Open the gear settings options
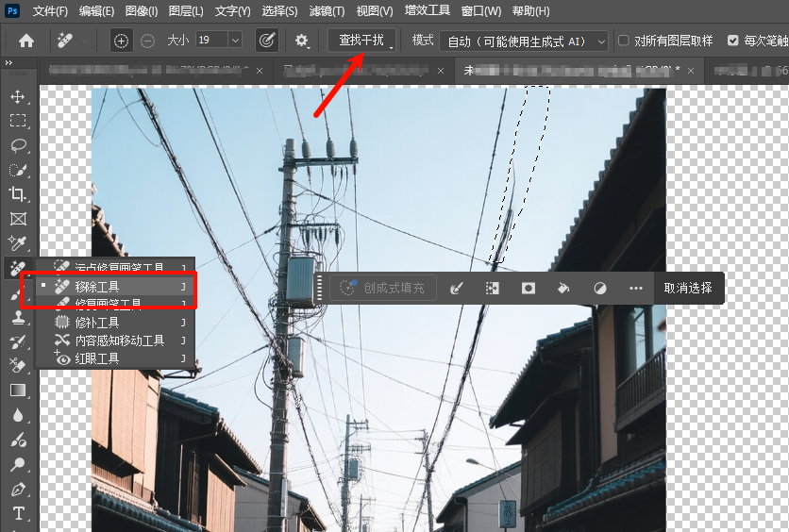789x532 pixels. coord(301,41)
